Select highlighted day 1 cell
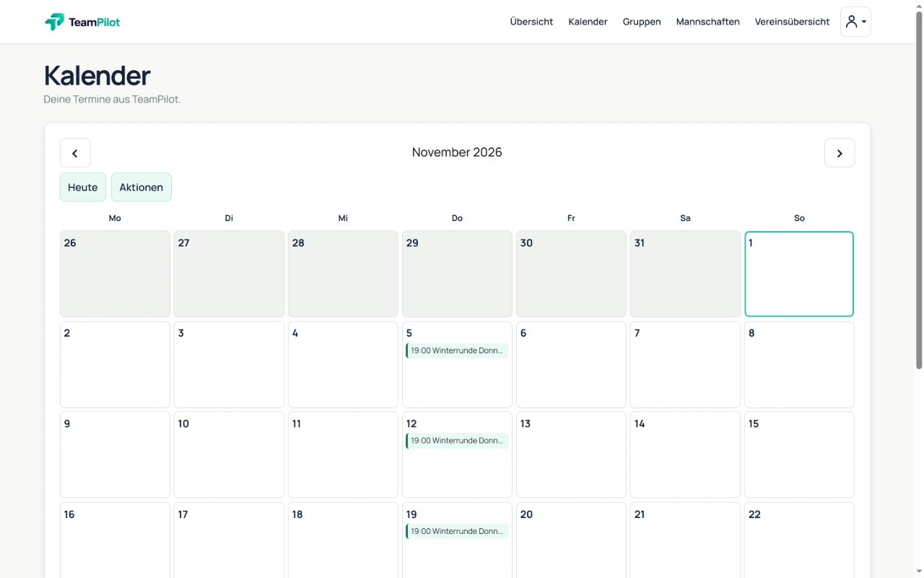The width and height of the screenshot is (924, 578). 799,274
